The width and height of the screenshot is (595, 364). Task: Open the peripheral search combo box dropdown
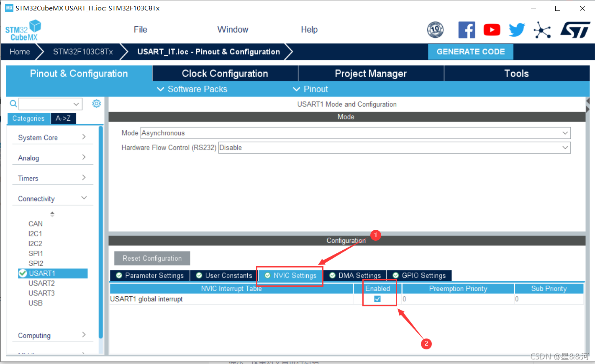76,104
